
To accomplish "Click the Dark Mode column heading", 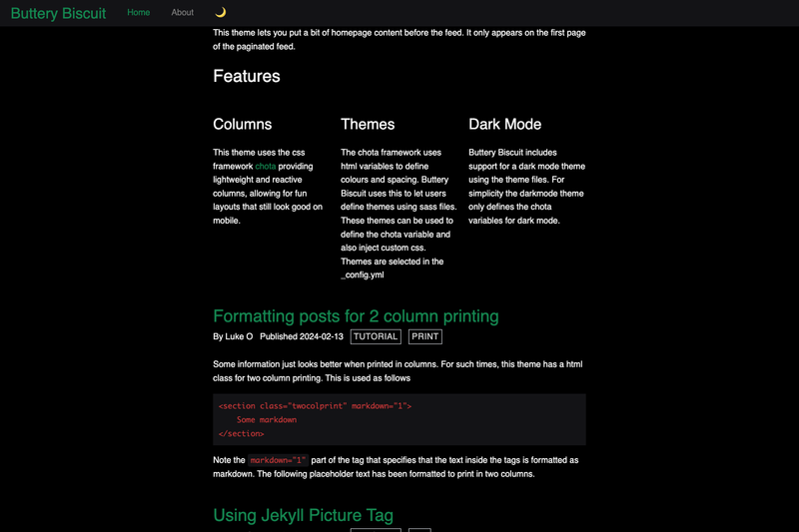I will click(x=505, y=124).
